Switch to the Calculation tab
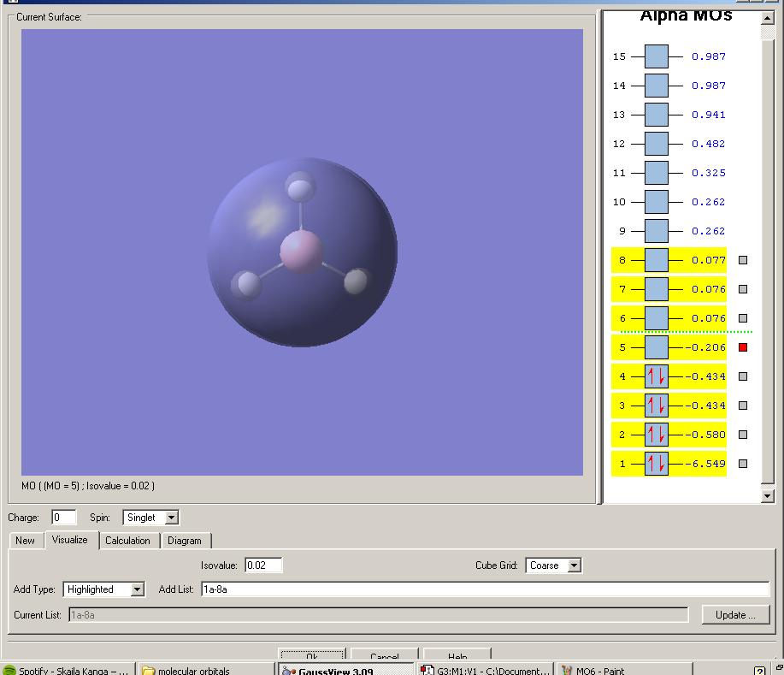This screenshot has height=675, width=784. pyautogui.click(x=127, y=541)
